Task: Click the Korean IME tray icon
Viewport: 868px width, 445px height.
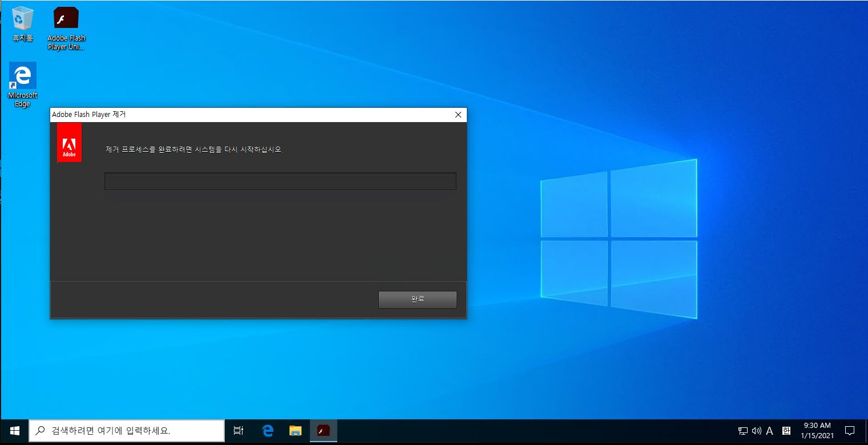Action: (786, 431)
